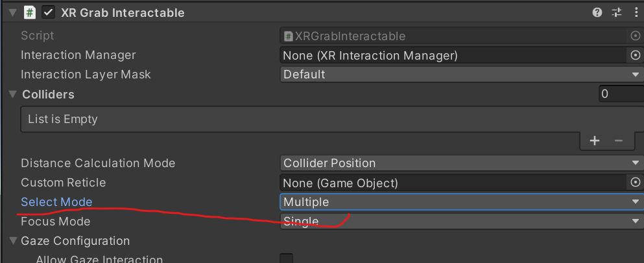This screenshot has width=644, height=263.
Task: Collapse Gaze Configuration section
Action: tap(13, 241)
